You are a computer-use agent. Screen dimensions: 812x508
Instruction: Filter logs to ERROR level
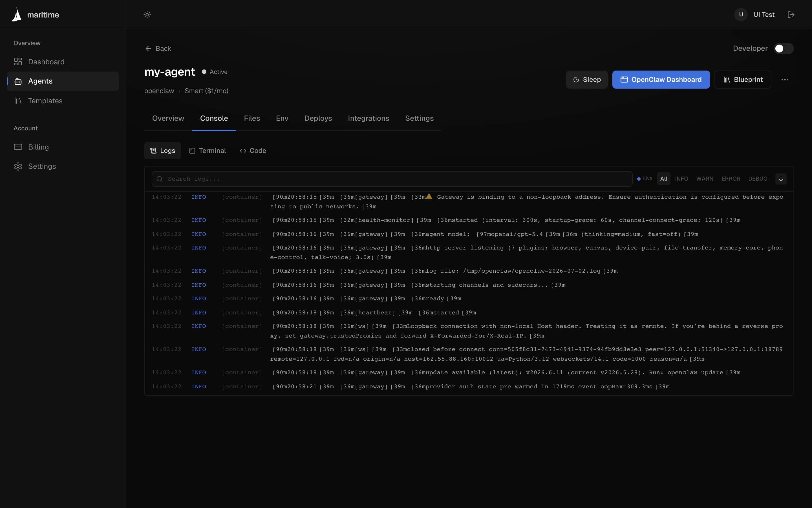point(731,179)
